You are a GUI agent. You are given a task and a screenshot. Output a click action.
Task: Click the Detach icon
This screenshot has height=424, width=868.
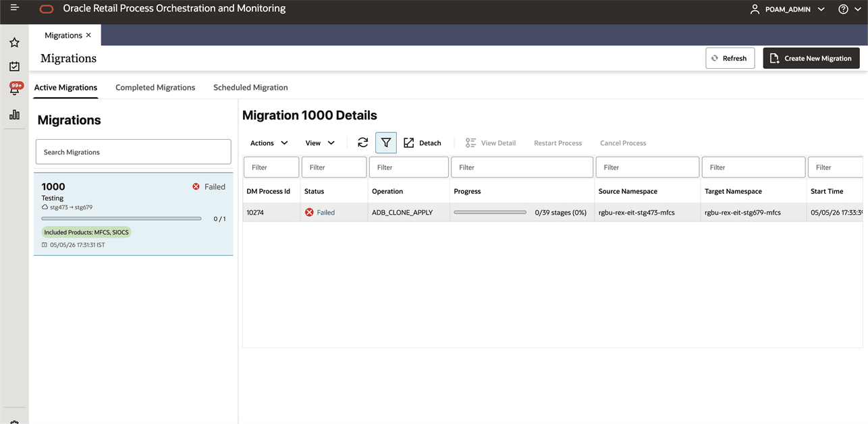(x=408, y=142)
